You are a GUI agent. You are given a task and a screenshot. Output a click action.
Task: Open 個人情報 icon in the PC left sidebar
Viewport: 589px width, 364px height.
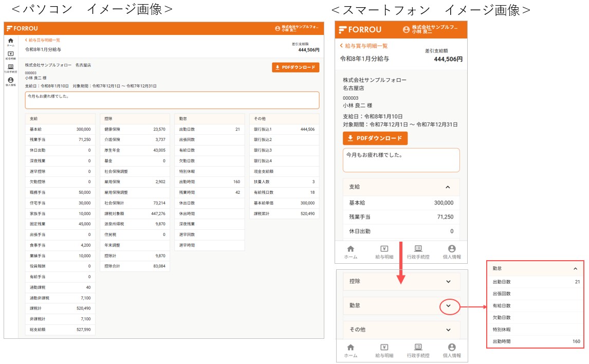point(10,80)
